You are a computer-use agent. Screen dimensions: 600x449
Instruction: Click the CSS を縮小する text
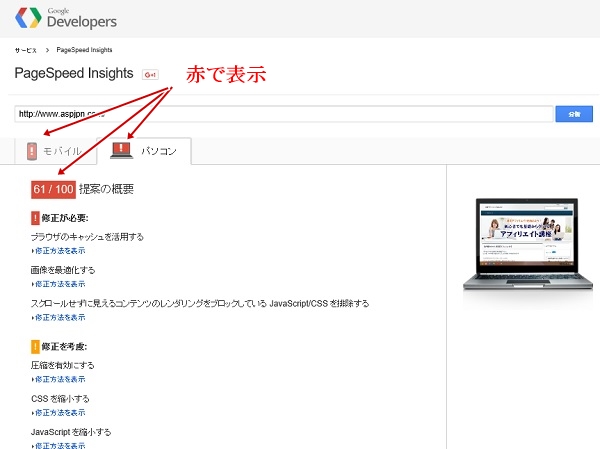pyautogui.click(x=60, y=399)
